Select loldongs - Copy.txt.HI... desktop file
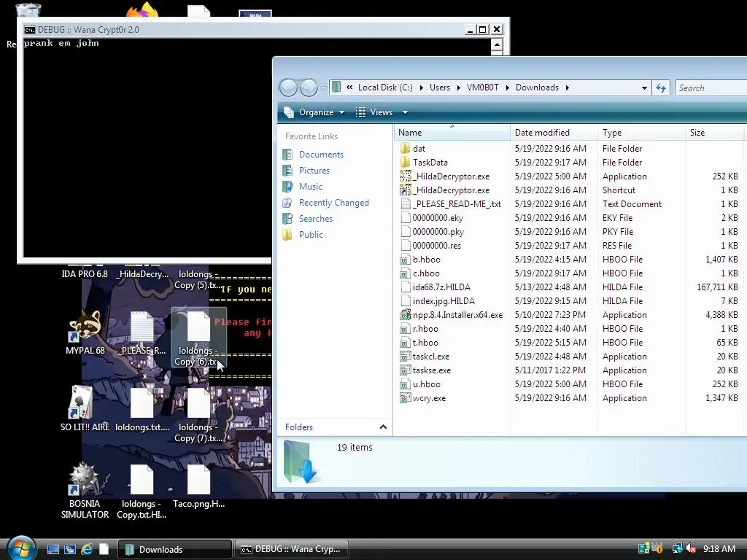Image resolution: width=747 pixels, height=560 pixels. [142, 491]
